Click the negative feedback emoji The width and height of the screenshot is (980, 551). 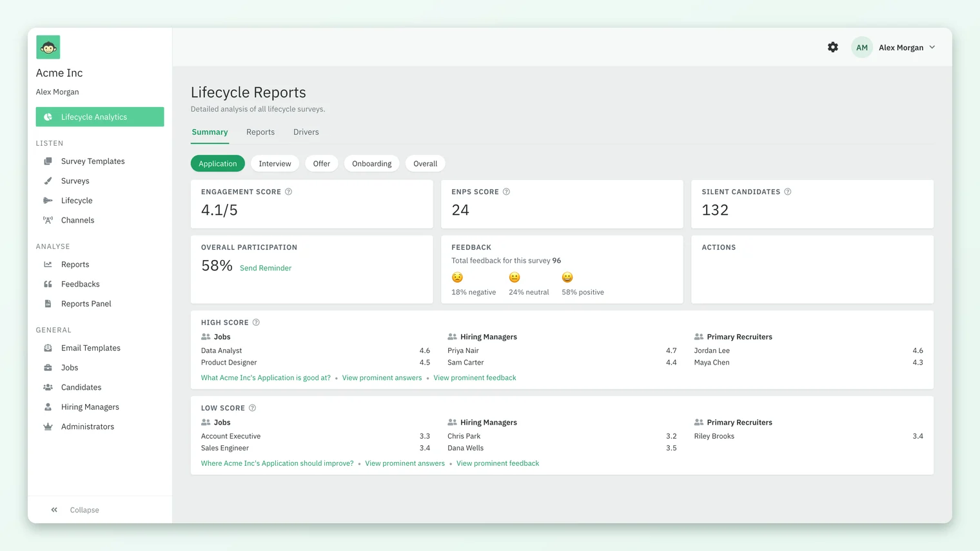click(x=457, y=277)
